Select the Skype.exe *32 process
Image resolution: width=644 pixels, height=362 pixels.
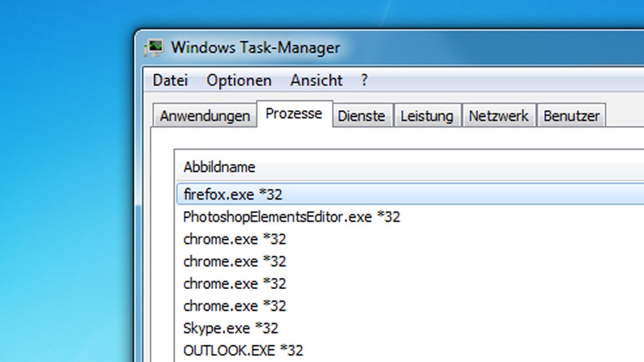coord(410,328)
